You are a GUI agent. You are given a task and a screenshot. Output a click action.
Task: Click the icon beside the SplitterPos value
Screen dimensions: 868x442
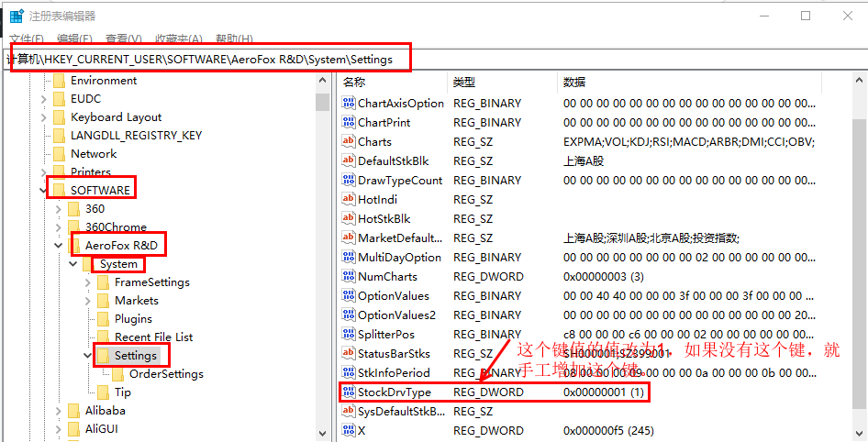click(x=348, y=335)
